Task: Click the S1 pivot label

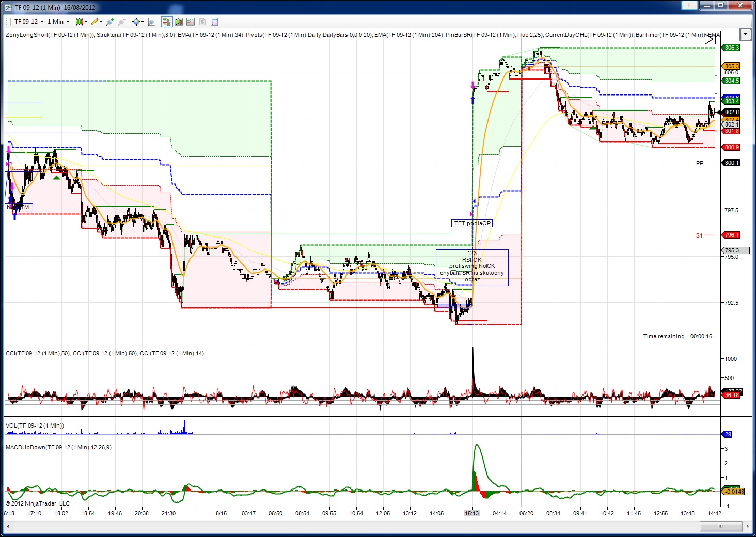Action: (x=699, y=235)
